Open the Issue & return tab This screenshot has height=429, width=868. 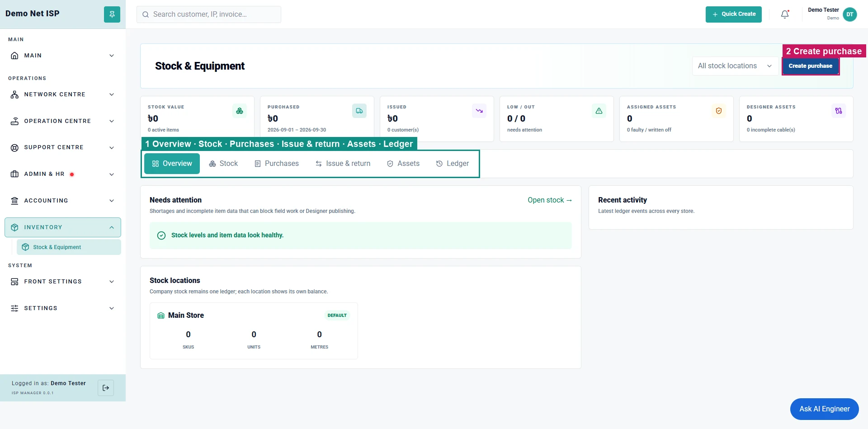pos(343,164)
